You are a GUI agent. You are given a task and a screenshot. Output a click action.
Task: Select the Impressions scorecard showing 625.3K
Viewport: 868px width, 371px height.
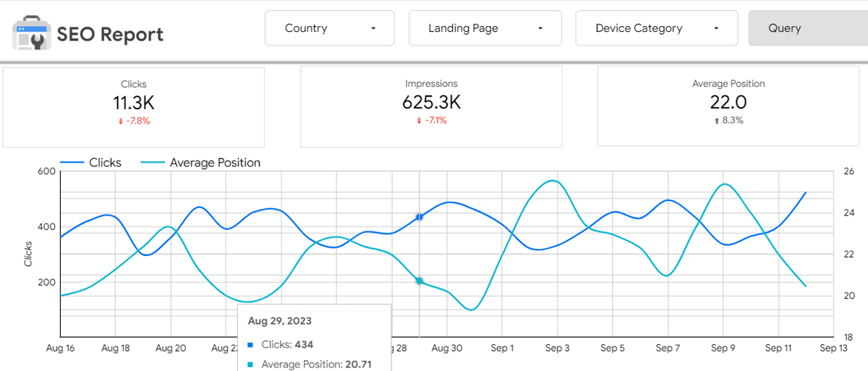point(431,107)
